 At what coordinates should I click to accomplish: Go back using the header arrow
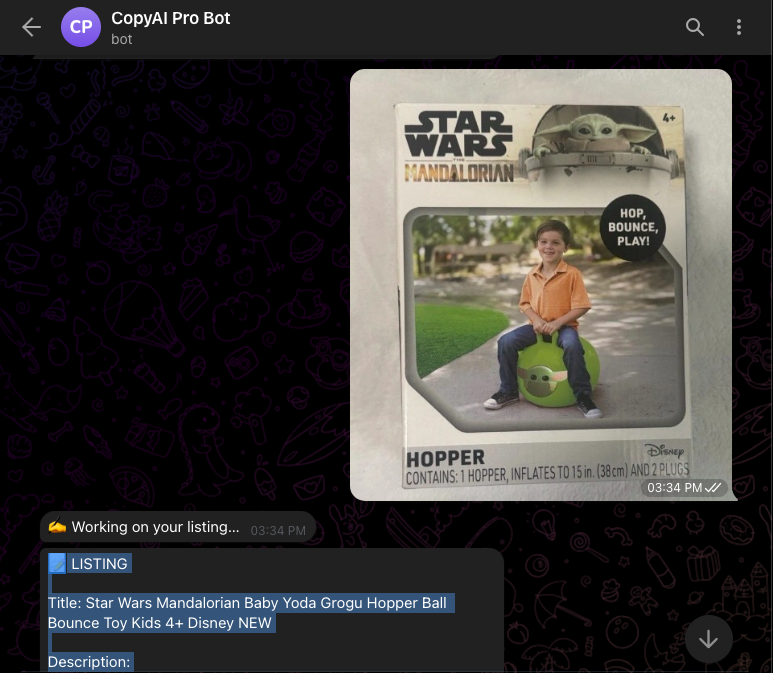pyautogui.click(x=31, y=27)
